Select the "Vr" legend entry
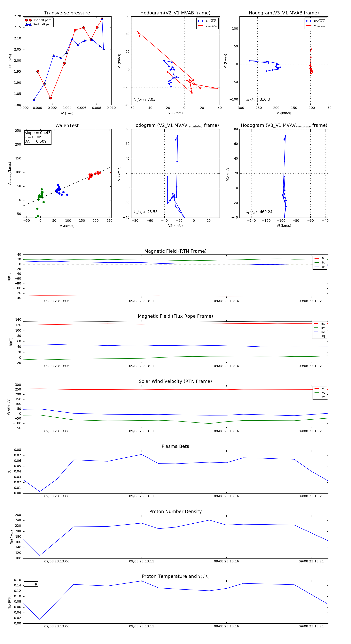351x644 pixels. tap(320, 389)
